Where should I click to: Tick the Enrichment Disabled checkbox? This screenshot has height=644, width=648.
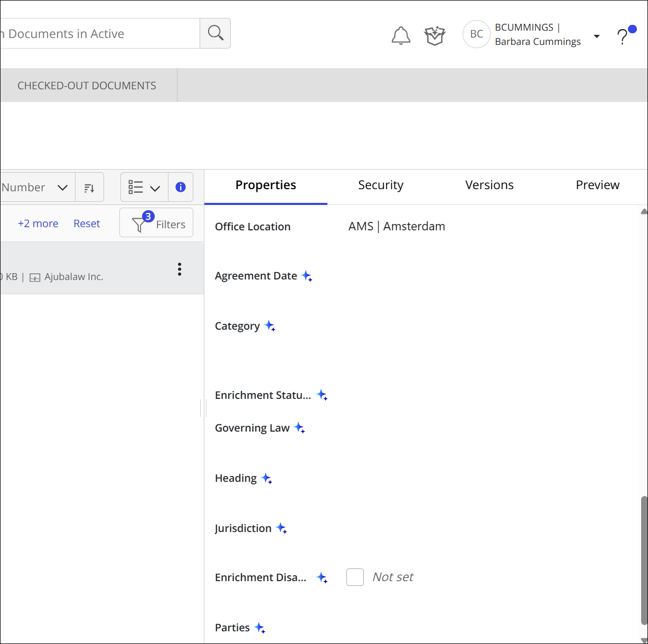pos(355,577)
